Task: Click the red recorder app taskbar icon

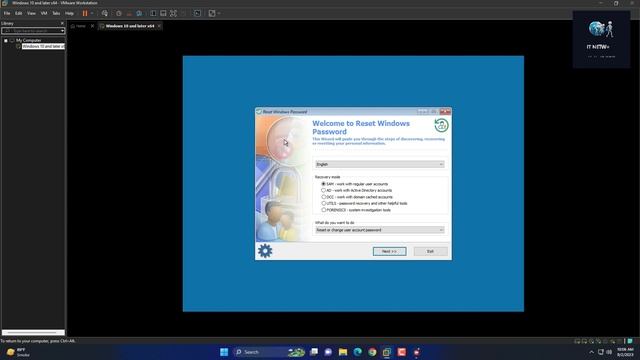Action: point(402,352)
